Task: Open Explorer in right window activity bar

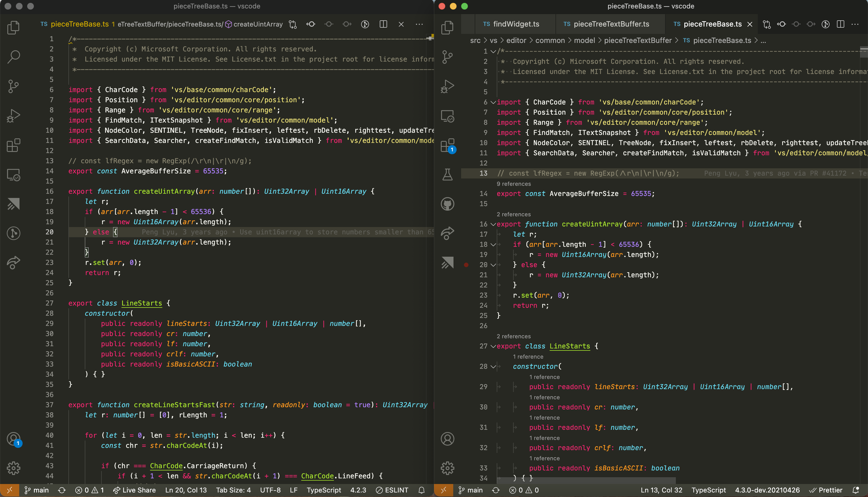Action: tap(447, 27)
